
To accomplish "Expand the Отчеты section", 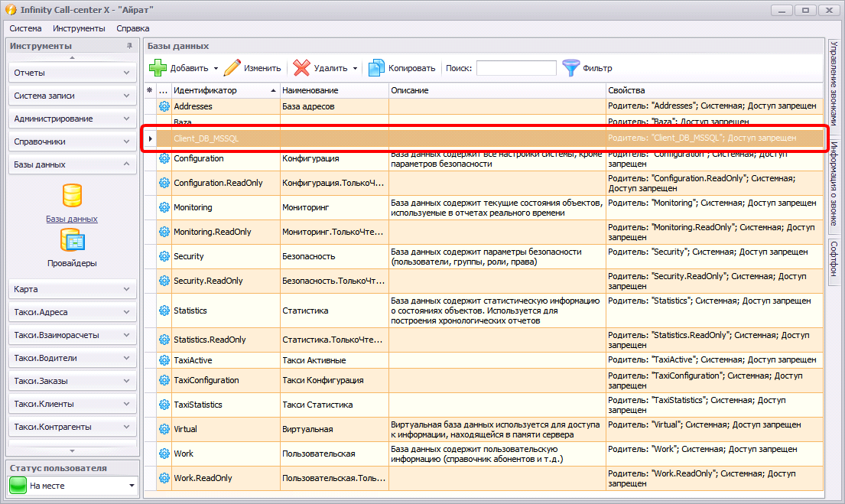I will [x=72, y=73].
